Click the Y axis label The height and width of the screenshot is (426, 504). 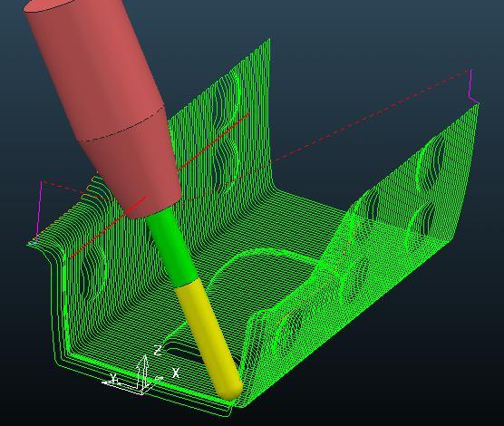(x=113, y=377)
